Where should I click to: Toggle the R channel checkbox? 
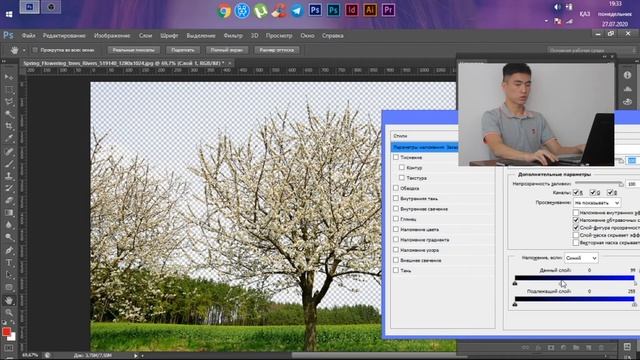coord(576,192)
